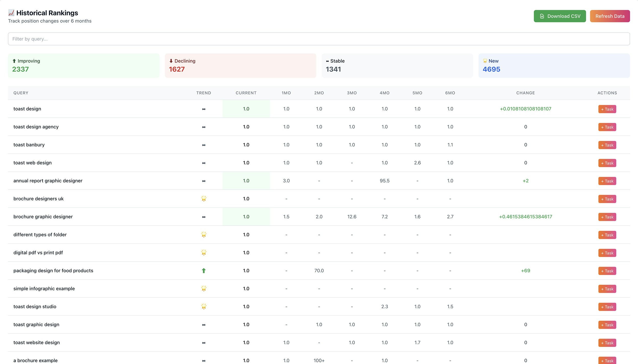Click the download icon inside Download CSV button
The height and width of the screenshot is (364, 638).
[x=542, y=16]
